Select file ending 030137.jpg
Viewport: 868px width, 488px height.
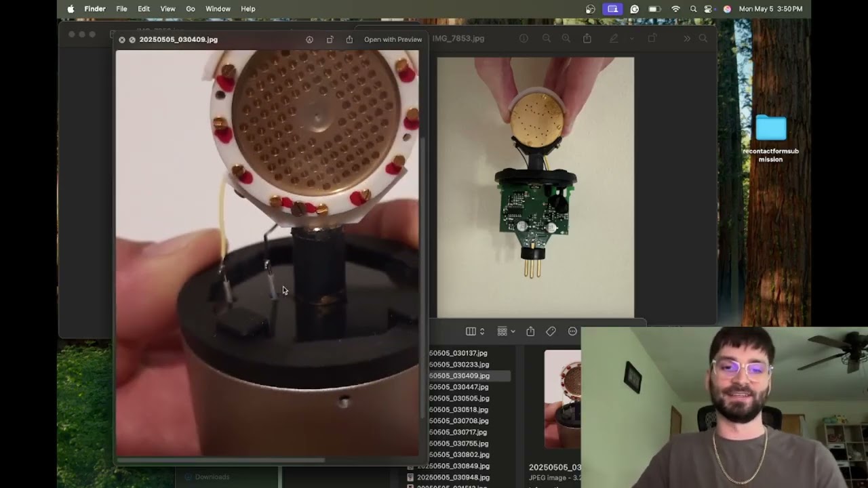[458, 353]
